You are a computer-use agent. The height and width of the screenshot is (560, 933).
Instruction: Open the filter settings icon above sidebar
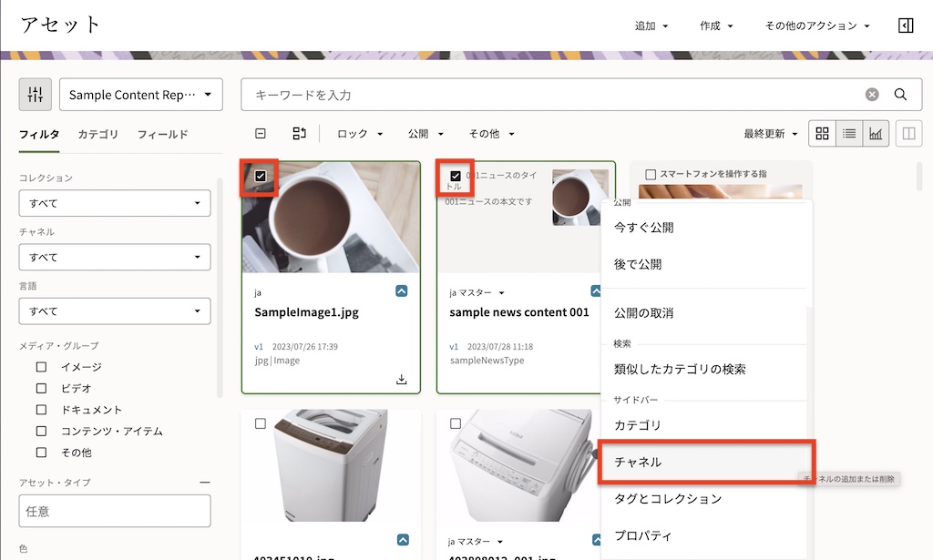(x=36, y=94)
